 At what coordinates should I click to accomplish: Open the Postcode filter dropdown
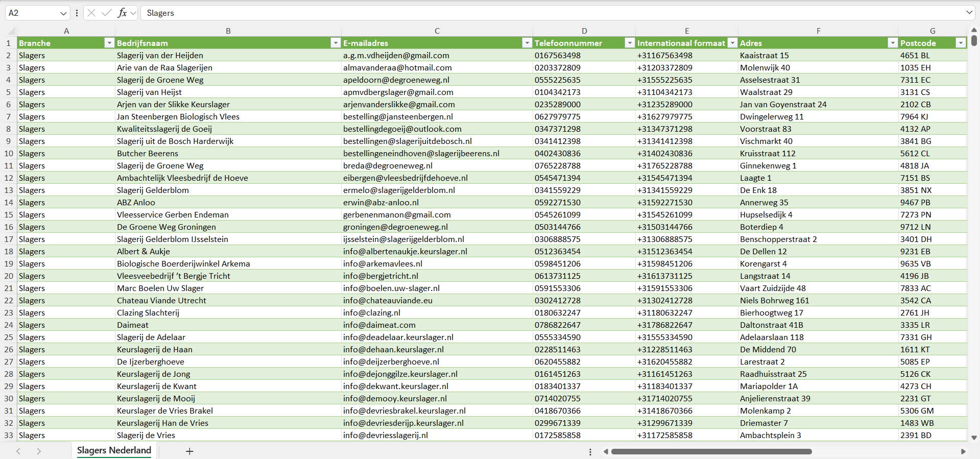(x=961, y=43)
